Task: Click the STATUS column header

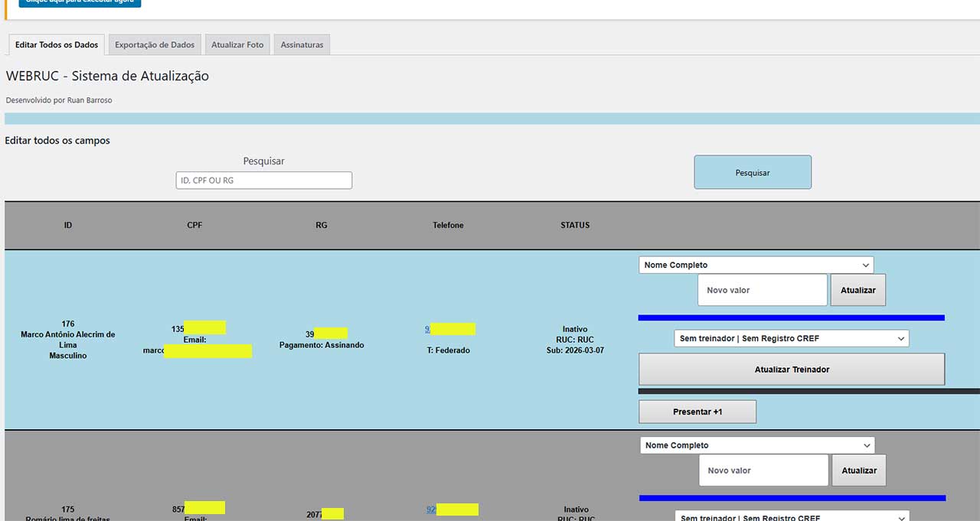Action: (575, 225)
